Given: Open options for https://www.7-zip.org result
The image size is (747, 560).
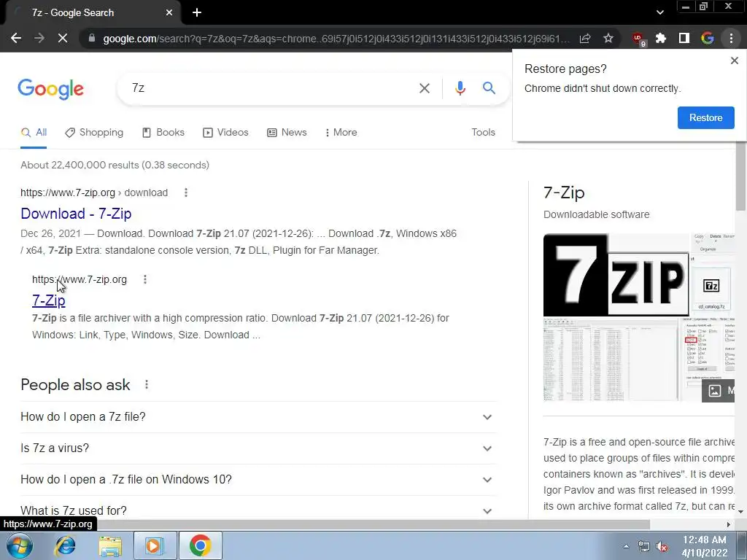Looking at the screenshot, I should pyautogui.click(x=145, y=279).
